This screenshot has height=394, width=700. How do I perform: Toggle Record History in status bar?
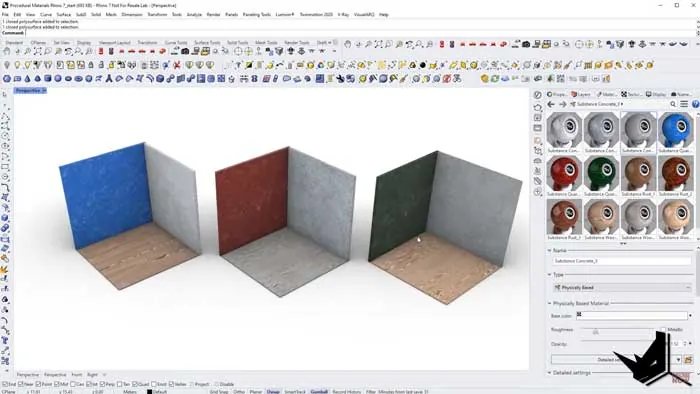point(346,392)
